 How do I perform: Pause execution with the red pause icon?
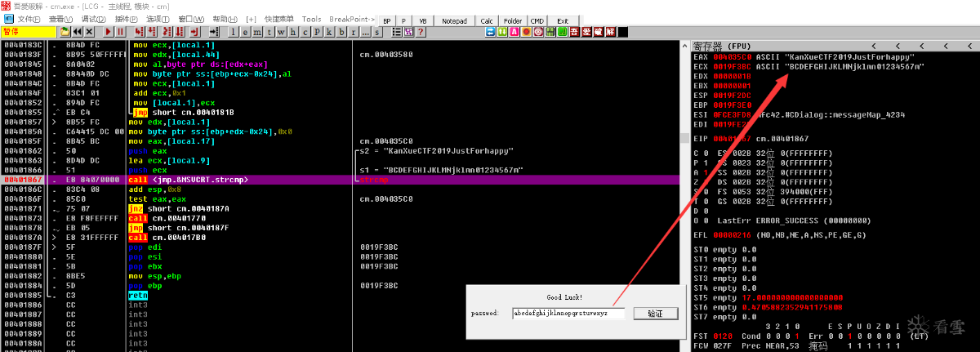tap(120, 32)
